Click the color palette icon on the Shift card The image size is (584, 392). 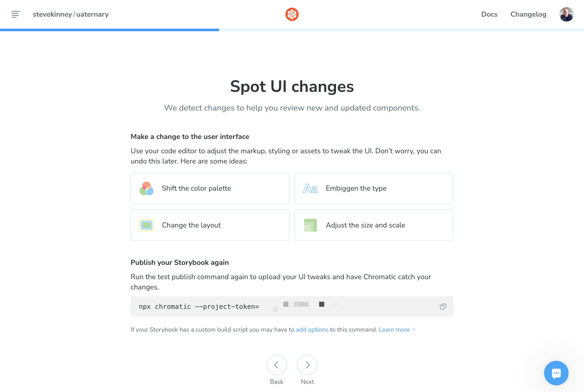point(146,189)
